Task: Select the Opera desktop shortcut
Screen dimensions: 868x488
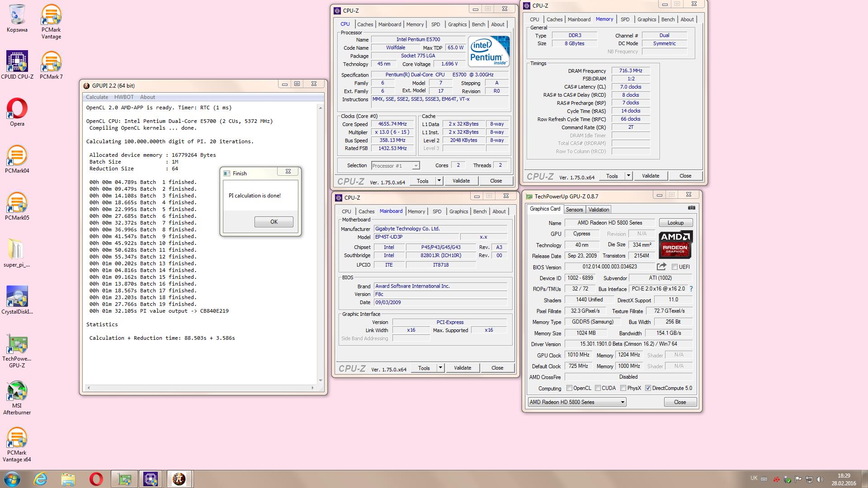Action: pyautogui.click(x=17, y=112)
